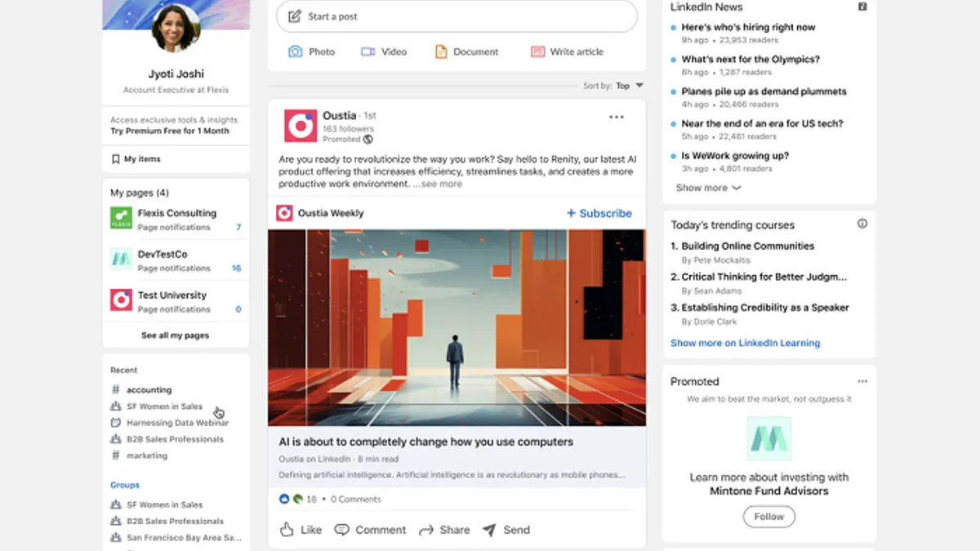
Task: Open Jyoti Joshi's profile name link
Action: [176, 73]
